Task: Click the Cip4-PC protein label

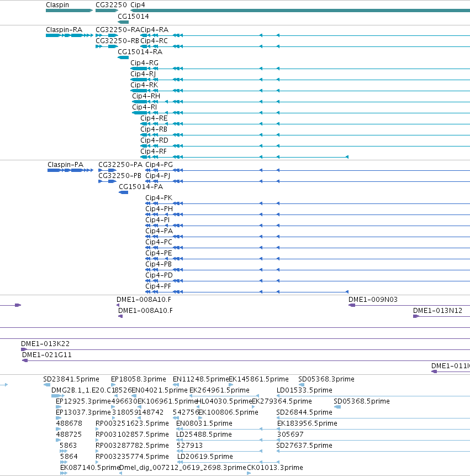Action: coord(159,242)
